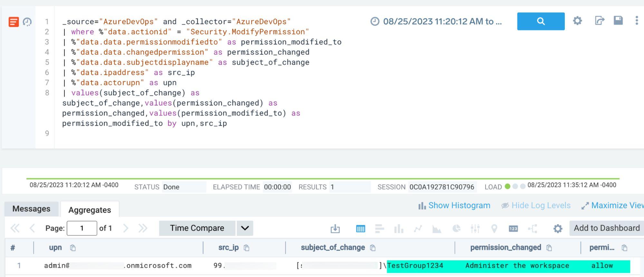Click the Time Compare button
644x277 pixels.
197,228
